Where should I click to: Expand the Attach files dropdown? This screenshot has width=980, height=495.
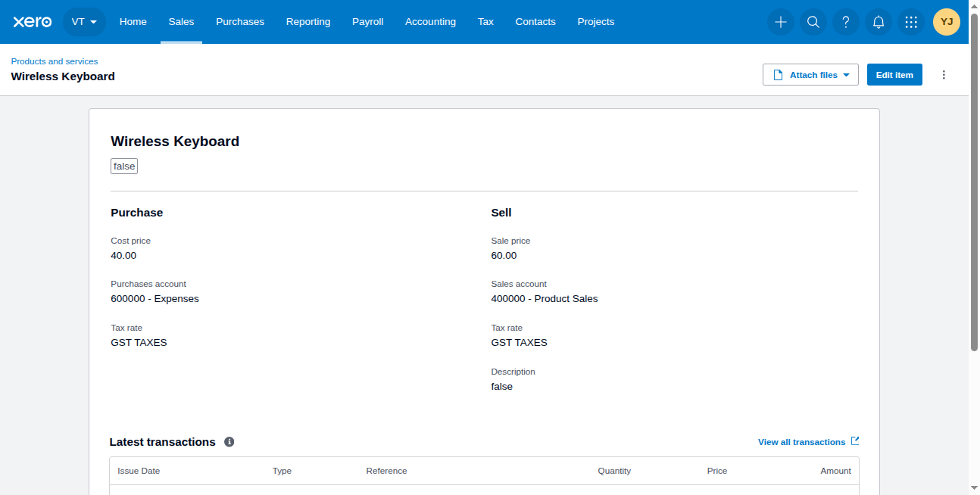pyautogui.click(x=810, y=75)
